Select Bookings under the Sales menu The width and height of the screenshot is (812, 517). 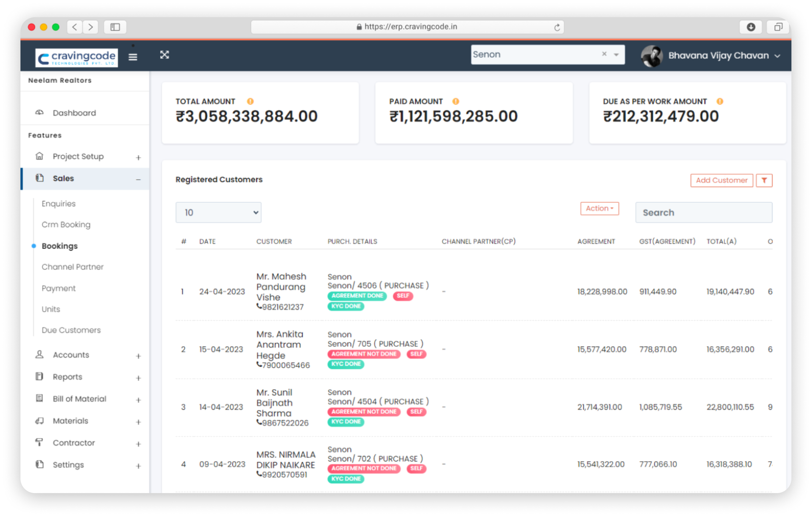pos(60,246)
